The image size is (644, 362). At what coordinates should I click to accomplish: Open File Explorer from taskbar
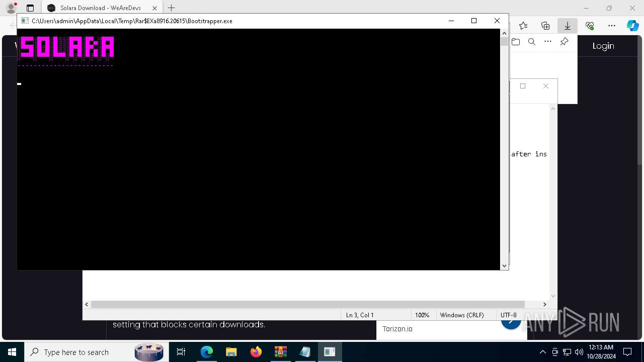tap(231, 352)
